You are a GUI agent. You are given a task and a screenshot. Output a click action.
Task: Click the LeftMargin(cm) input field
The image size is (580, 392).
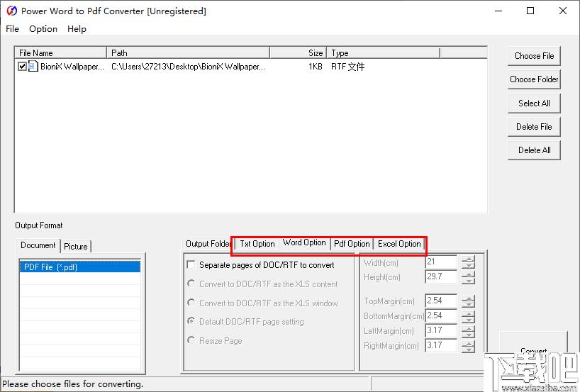(441, 330)
